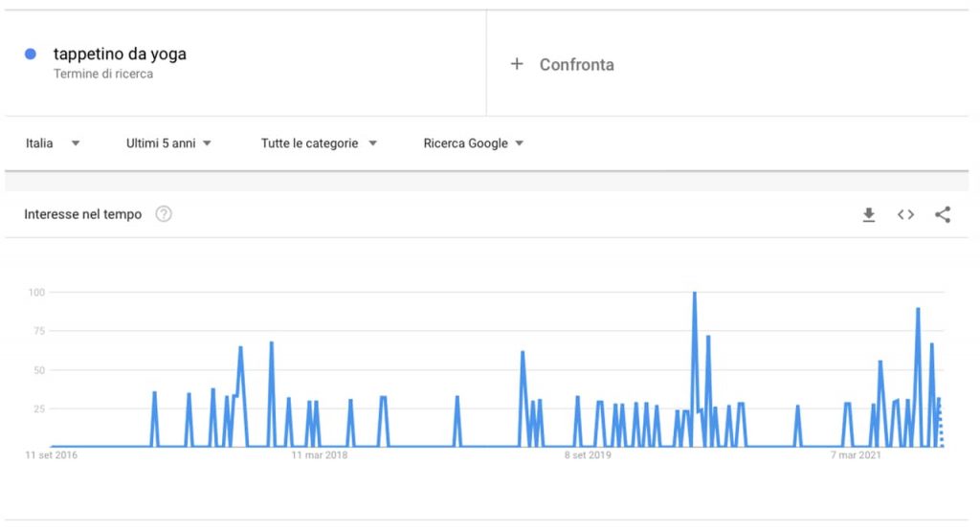Click the 8 set 2019 axis date
The image size is (980, 529).
[587, 455]
